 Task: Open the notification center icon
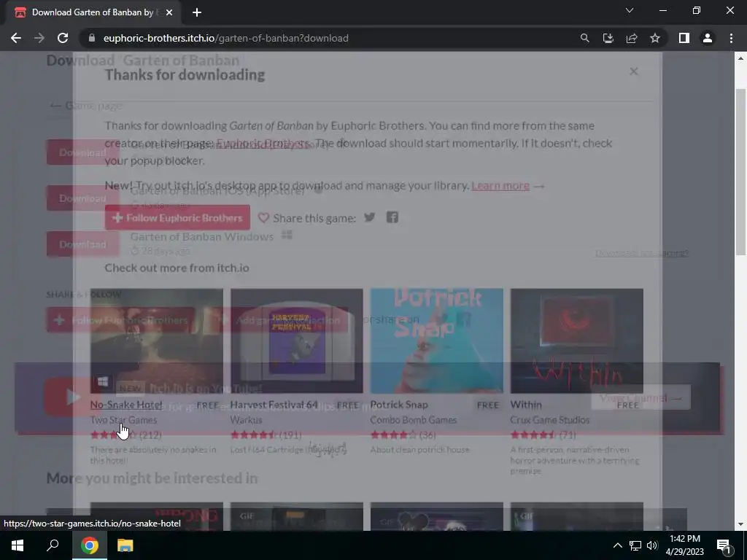pos(724,545)
